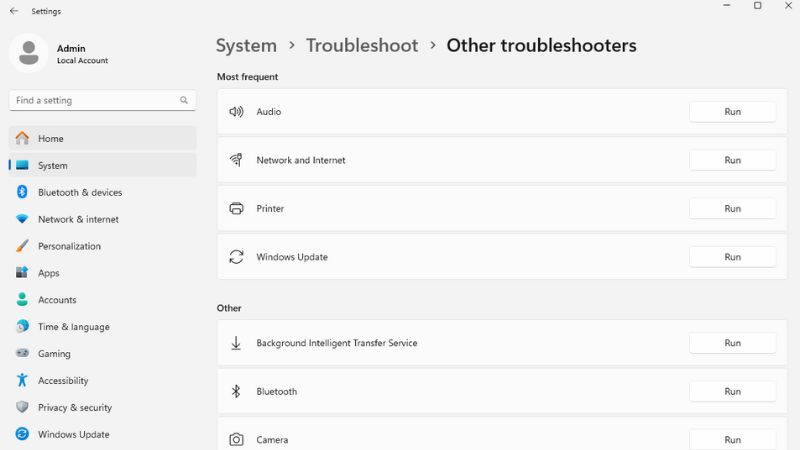Screen dimensions: 800x450
Task: Open Privacy & security settings
Action: [103, 408]
